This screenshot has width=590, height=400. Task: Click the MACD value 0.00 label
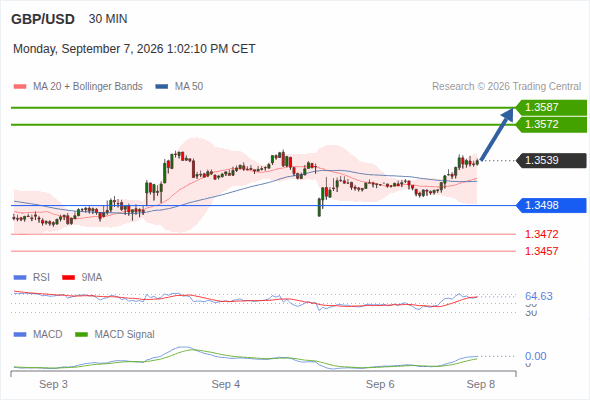click(x=535, y=356)
